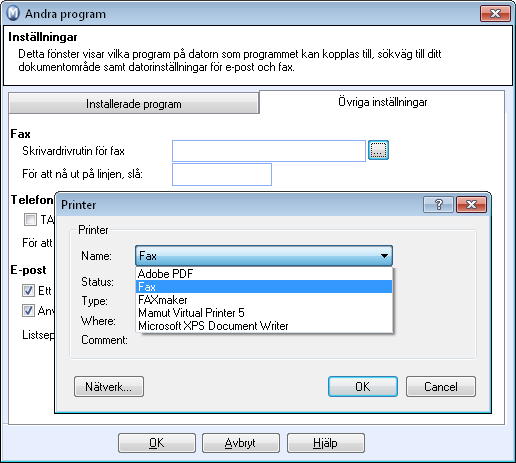The height and width of the screenshot is (463, 516).
Task: Confirm printer selection with OK
Action: 363,387
